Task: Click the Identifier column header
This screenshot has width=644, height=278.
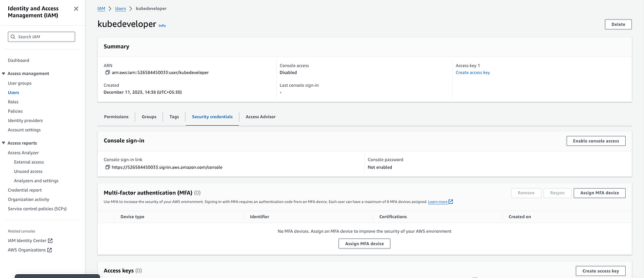Action: click(x=260, y=217)
